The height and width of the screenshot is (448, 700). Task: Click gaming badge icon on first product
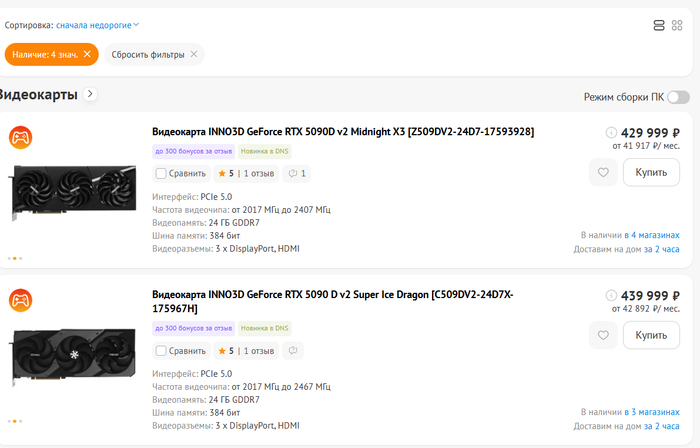[21, 137]
